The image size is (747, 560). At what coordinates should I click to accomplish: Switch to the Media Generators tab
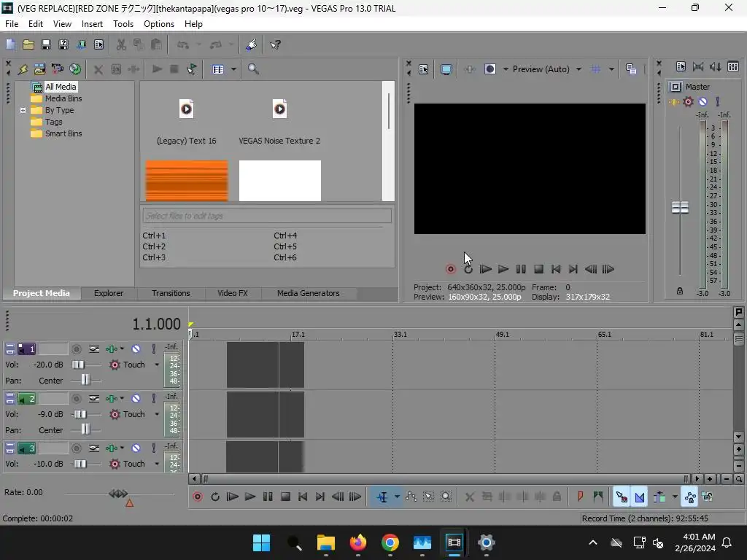click(x=309, y=293)
